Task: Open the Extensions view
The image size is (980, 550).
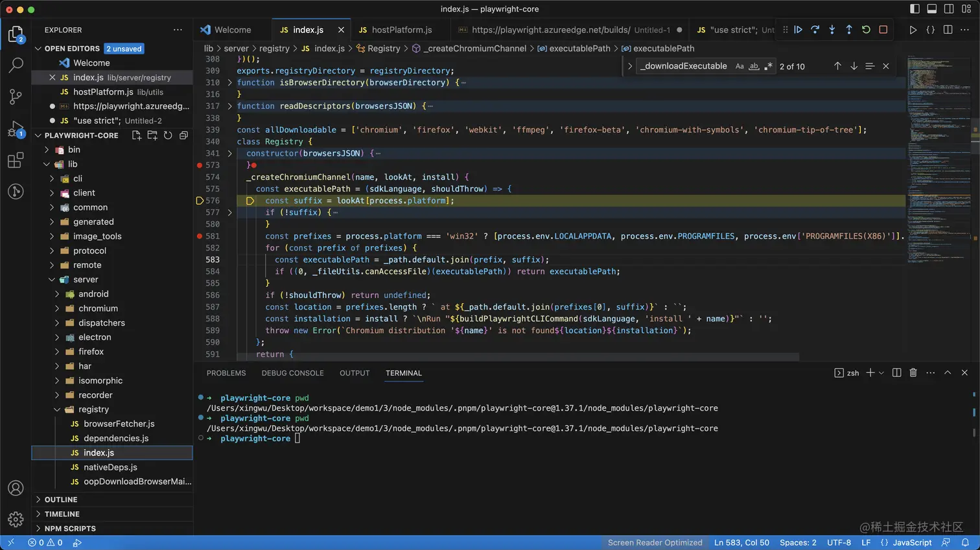Action: tap(16, 160)
